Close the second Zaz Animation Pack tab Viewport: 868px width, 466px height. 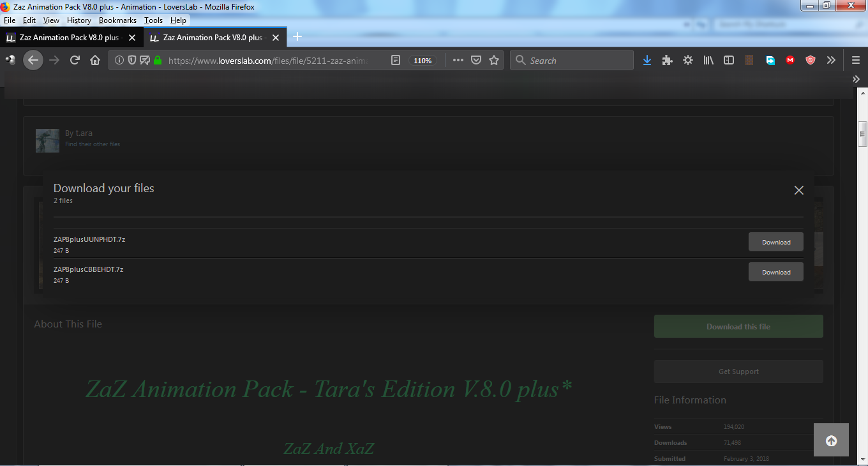coord(276,38)
